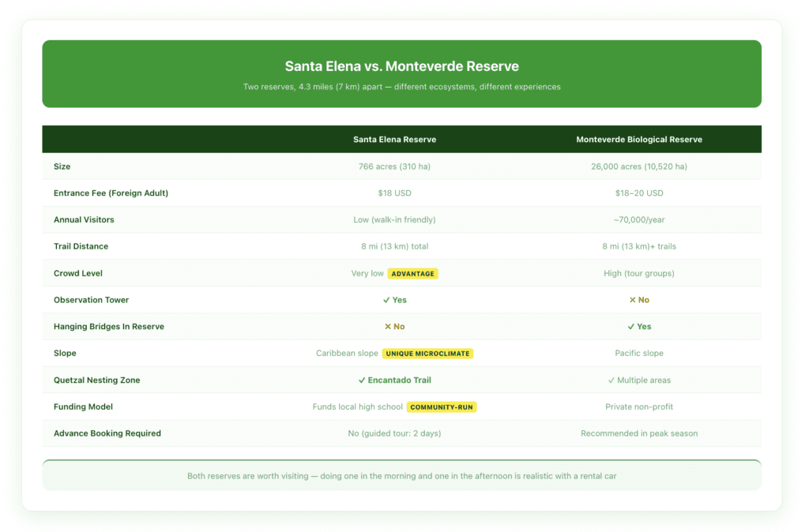Click the checkmark beside Santa Elena Observation Tower Yes

click(x=386, y=300)
